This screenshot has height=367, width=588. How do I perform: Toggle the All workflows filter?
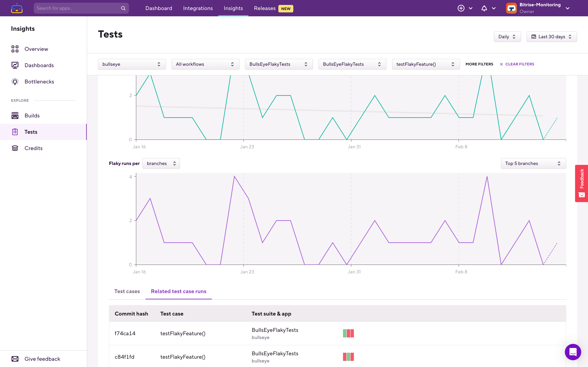(205, 64)
